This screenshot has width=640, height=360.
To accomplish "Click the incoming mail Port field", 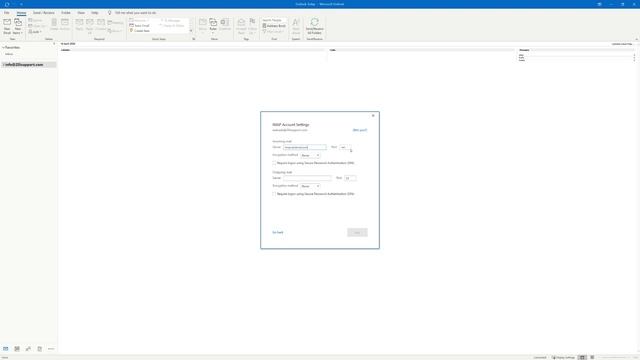I will [345, 147].
